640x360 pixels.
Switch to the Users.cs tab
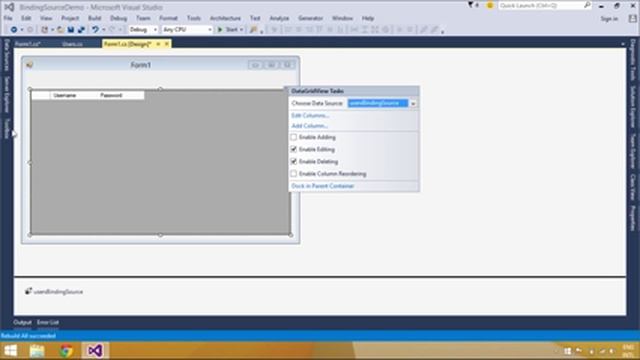(x=72, y=44)
